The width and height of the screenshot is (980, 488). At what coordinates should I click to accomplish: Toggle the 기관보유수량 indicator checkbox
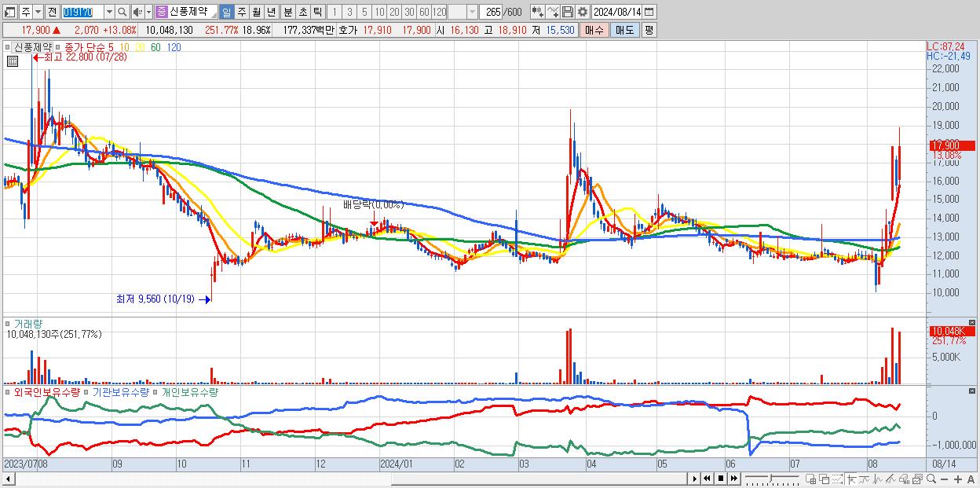87,391
